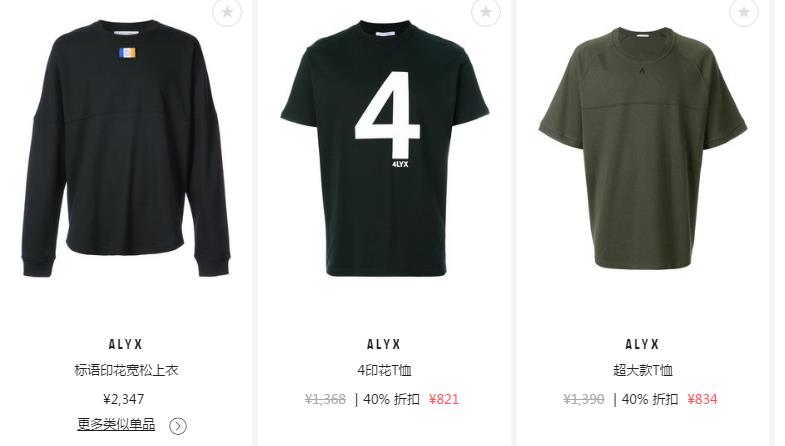Open the black 4 print T-shirt image
785x446 pixels.
tap(384, 148)
